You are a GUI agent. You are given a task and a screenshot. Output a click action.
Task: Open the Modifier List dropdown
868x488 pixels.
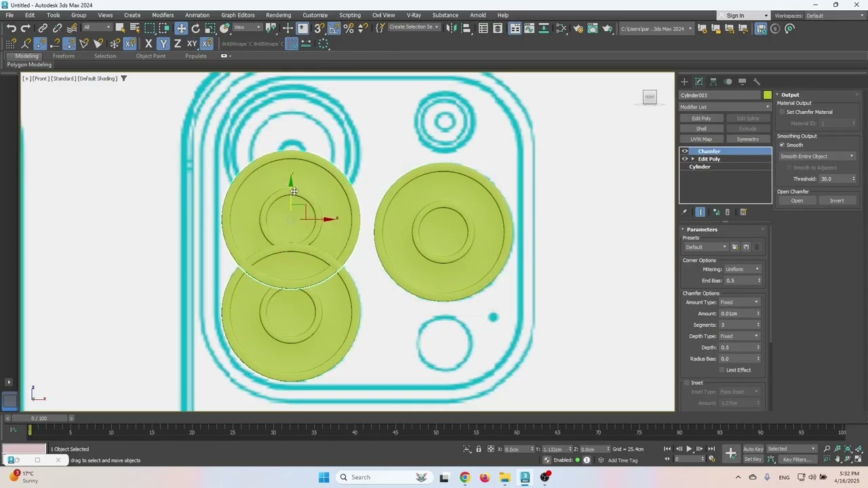[x=726, y=106]
